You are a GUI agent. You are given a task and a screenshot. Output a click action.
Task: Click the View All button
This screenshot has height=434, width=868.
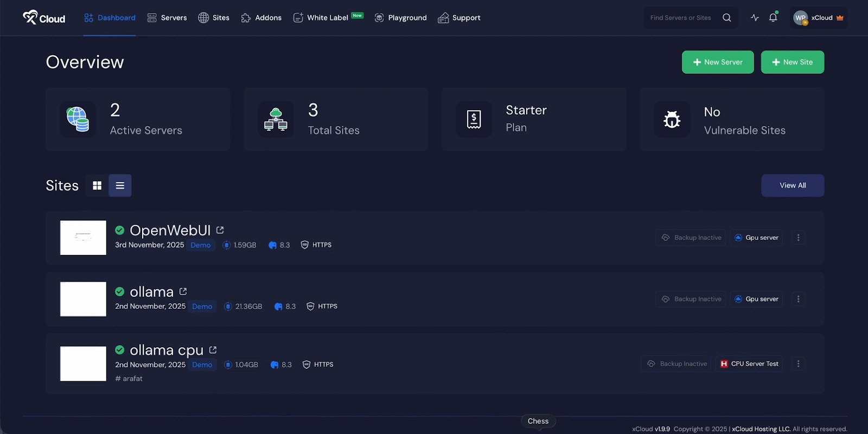tap(793, 186)
